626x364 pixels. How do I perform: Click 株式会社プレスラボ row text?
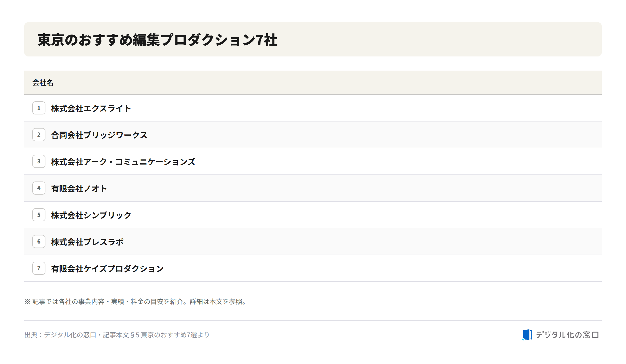pos(87,242)
